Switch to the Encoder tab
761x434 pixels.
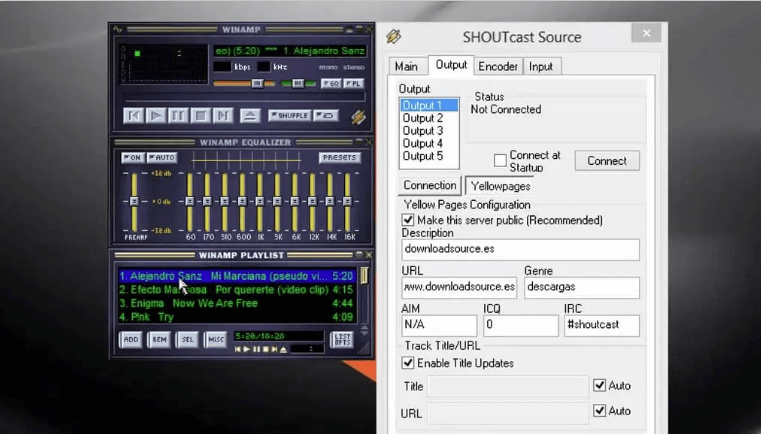pos(498,67)
